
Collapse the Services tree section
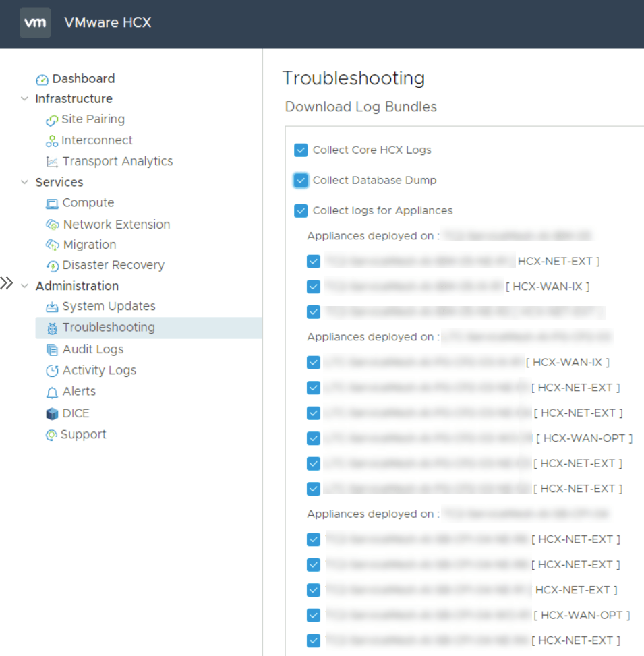pos(25,183)
